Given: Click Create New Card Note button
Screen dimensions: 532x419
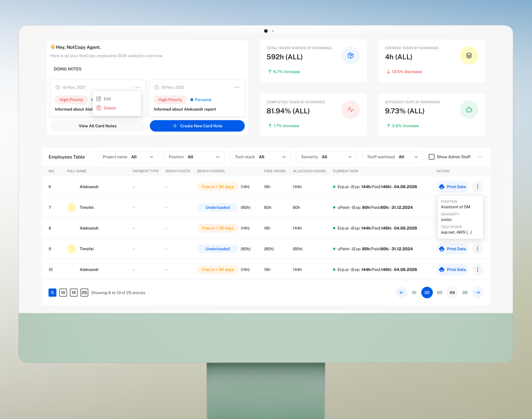Looking at the screenshot, I should click(x=197, y=126).
